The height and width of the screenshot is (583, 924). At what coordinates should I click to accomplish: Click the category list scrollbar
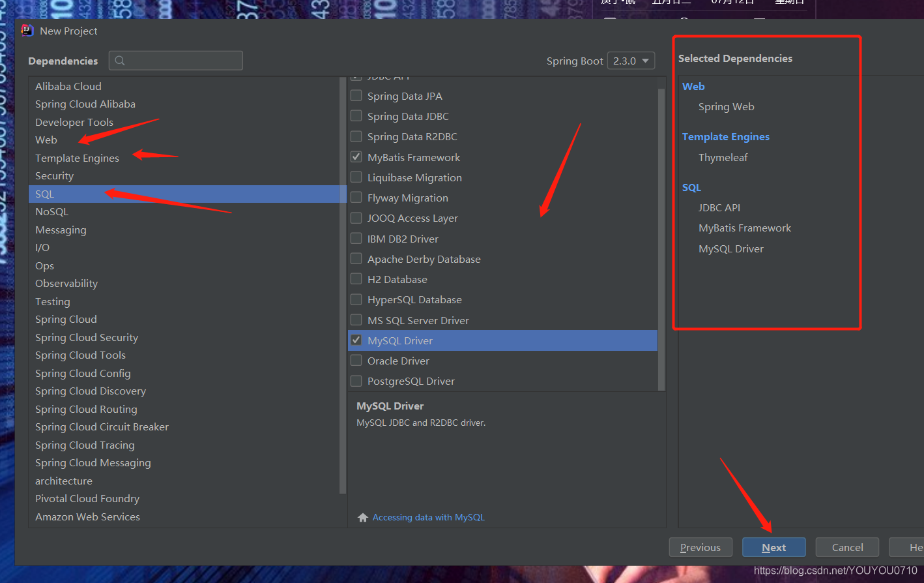(x=343, y=285)
